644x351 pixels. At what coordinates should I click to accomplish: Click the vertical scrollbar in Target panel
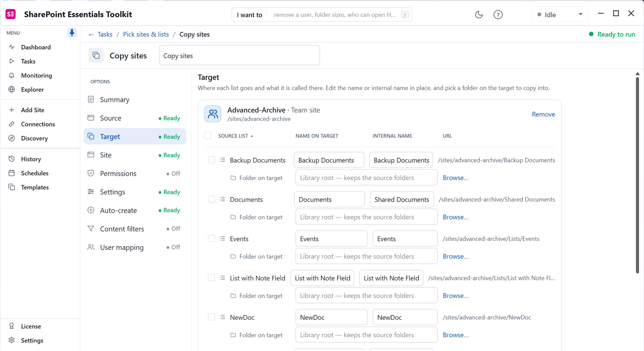pos(638,175)
